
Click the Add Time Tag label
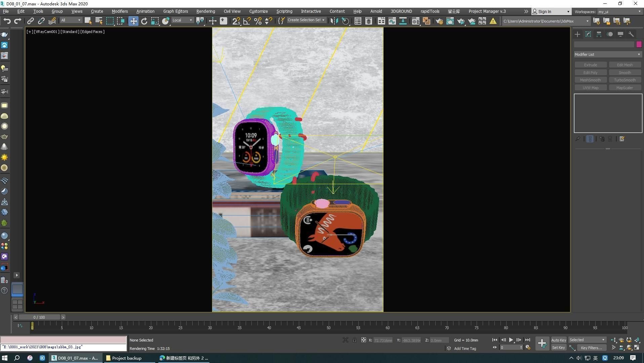click(465, 349)
